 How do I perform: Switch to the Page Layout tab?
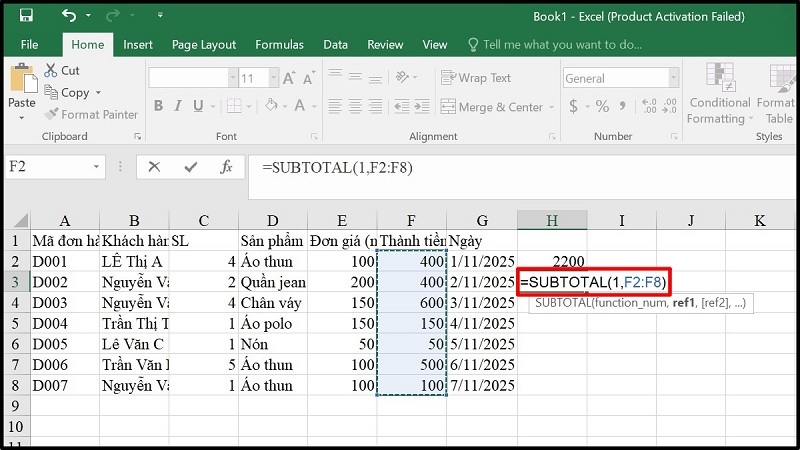[x=204, y=45]
